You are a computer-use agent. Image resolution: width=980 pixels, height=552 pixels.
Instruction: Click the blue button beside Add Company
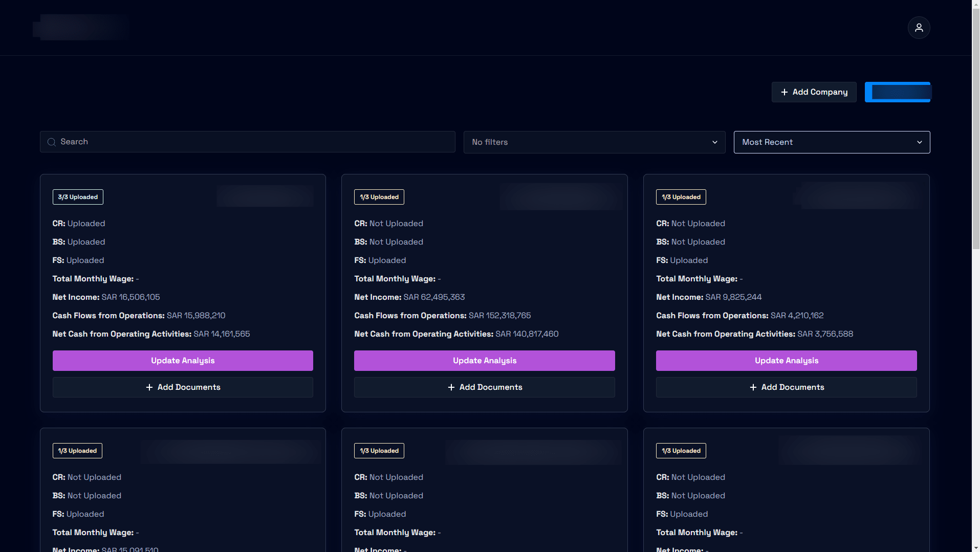[x=898, y=92]
